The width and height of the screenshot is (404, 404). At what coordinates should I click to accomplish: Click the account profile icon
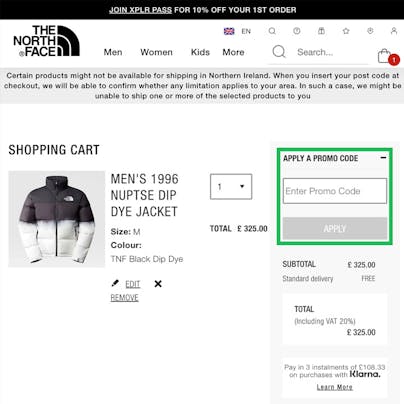point(394,31)
